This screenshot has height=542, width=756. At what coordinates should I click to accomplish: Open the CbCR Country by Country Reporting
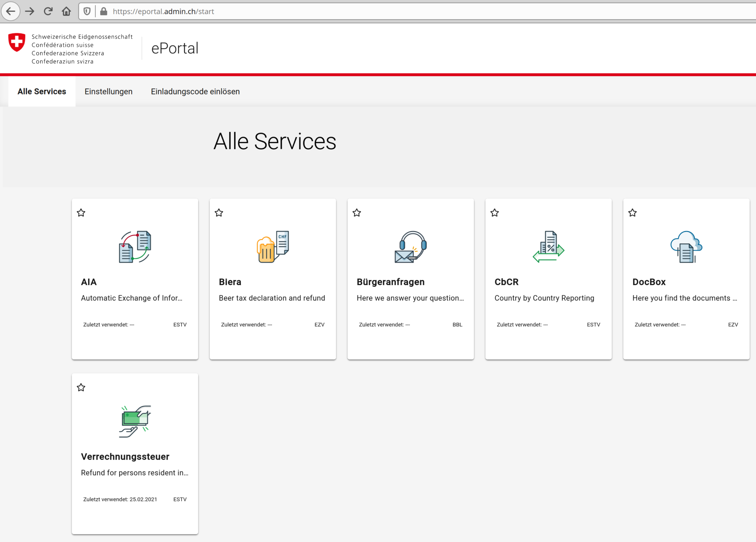point(544,298)
